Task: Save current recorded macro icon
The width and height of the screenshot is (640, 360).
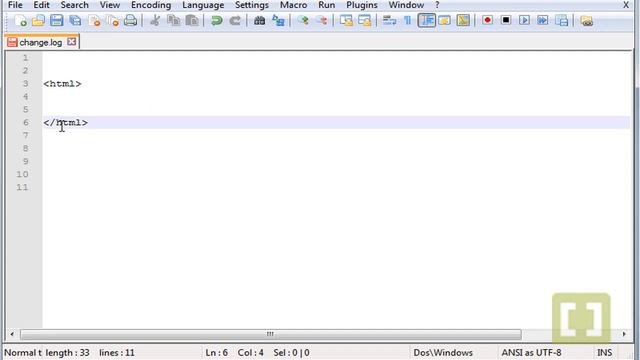Action: point(562,20)
